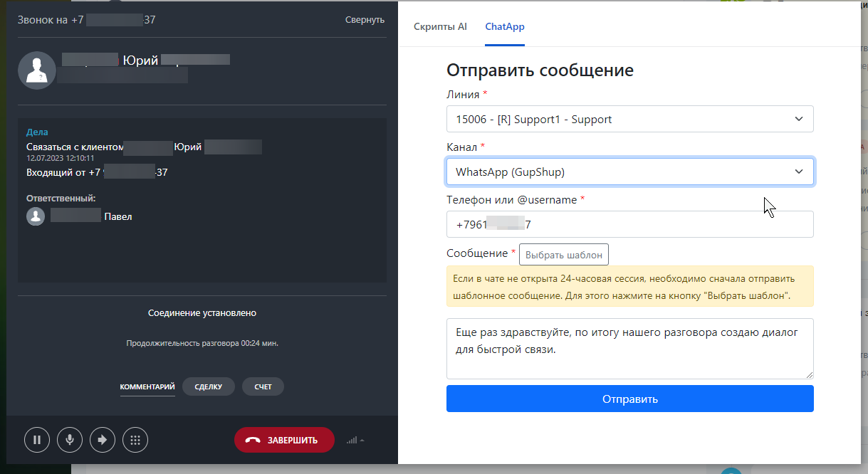The height and width of the screenshot is (474, 868).
Task: Select the ChatApp tab
Action: (x=505, y=27)
